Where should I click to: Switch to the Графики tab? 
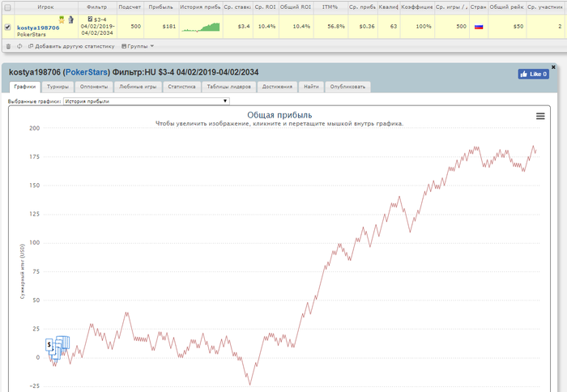25,87
